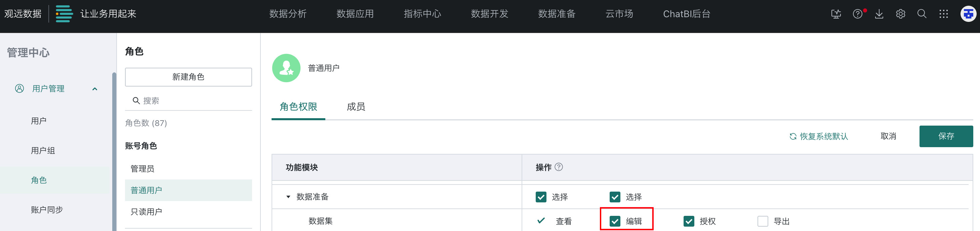This screenshot has width=980, height=231.
Task: Click 恢复系统默认 link
Action: point(819,136)
